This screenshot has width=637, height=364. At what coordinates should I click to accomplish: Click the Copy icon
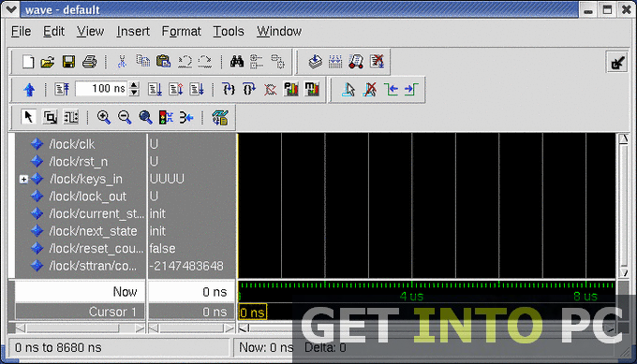coord(142,61)
